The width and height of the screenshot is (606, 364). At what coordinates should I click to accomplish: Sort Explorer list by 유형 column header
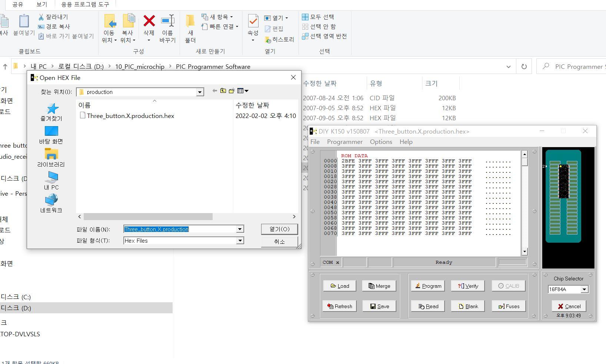click(x=376, y=84)
